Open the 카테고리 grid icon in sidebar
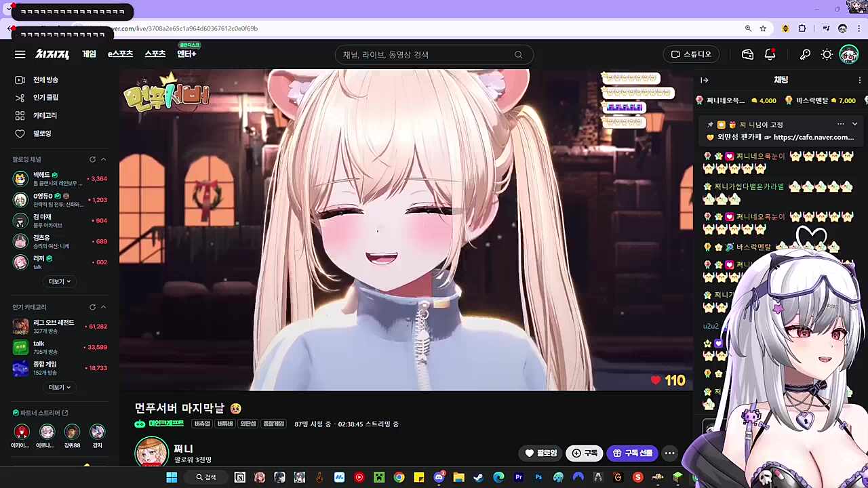The height and width of the screenshot is (488, 868). (20, 115)
